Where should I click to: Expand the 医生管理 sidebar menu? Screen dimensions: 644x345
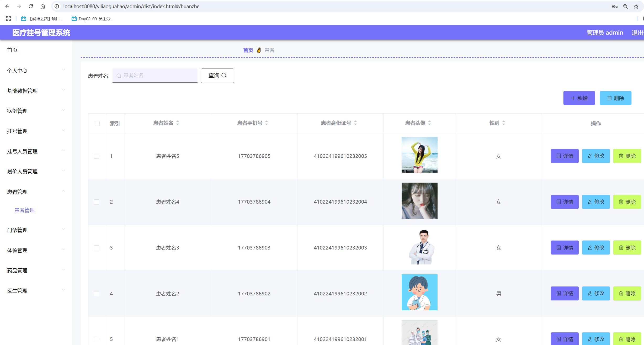(x=36, y=291)
